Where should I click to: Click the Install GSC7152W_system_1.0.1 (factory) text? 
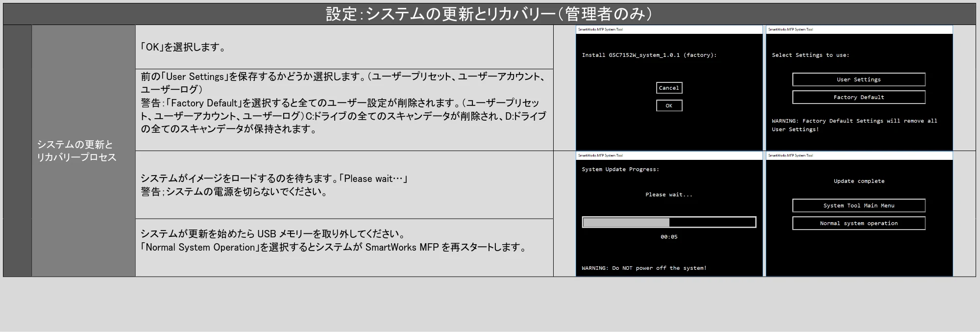[649, 55]
